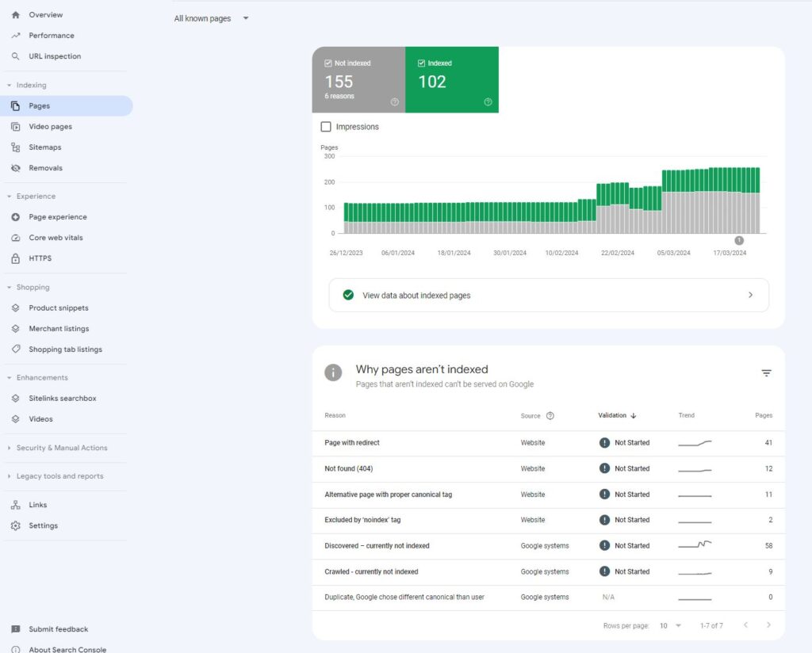Enable the Impressions checkbox
The width and height of the screenshot is (812, 653).
pos(326,127)
